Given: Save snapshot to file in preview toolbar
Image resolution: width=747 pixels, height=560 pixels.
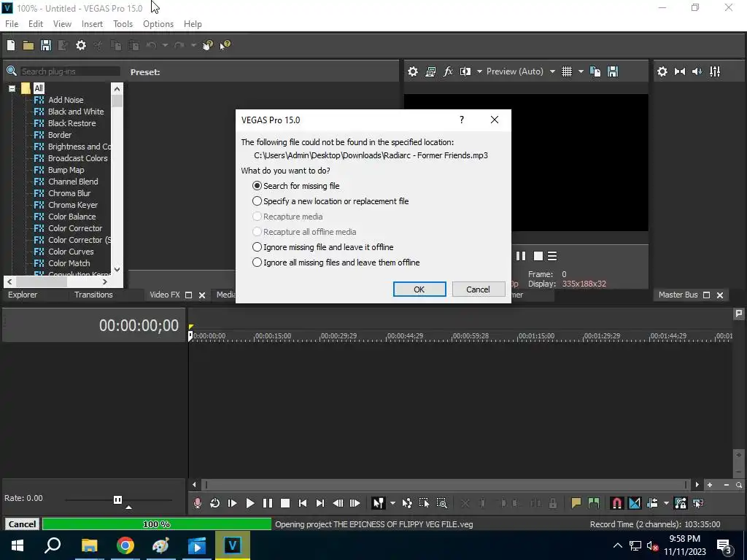Looking at the screenshot, I should tap(613, 71).
